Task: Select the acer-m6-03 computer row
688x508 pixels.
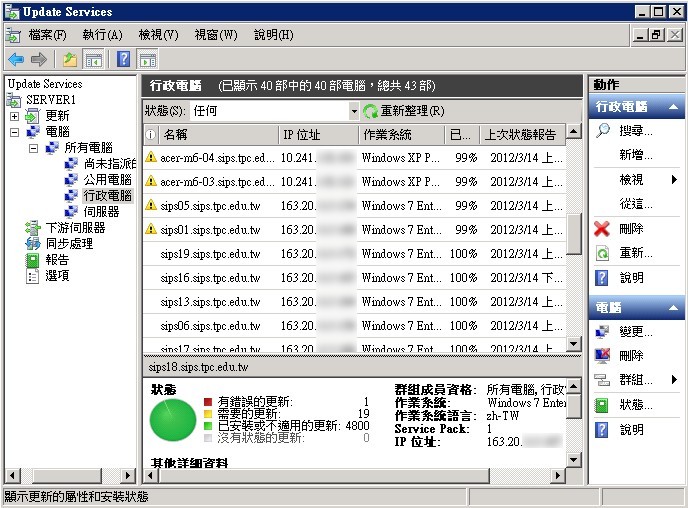Action: tap(354, 182)
